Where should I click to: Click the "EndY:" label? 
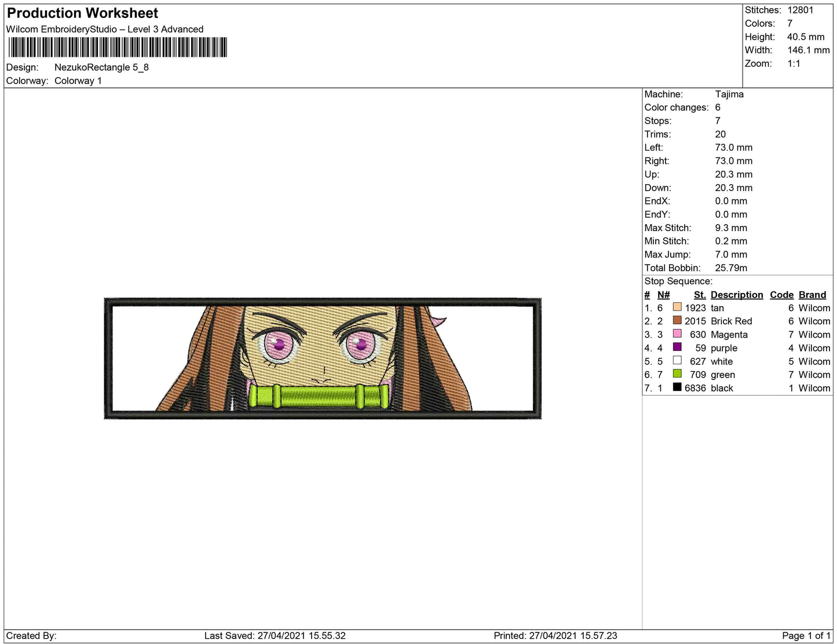[657, 214]
